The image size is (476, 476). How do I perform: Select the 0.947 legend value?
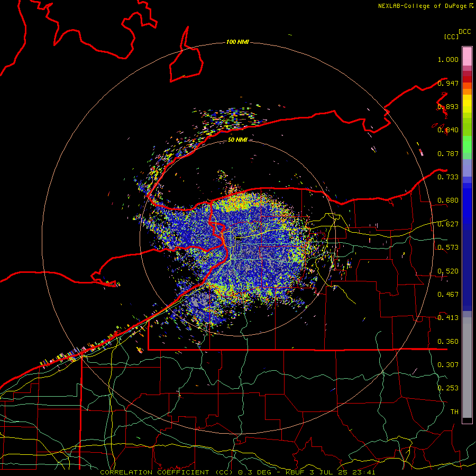pos(448,83)
